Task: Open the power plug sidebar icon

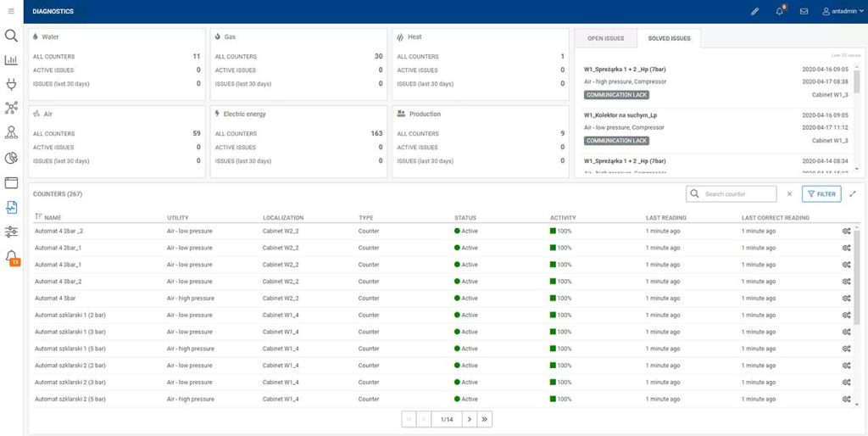Action: [11, 84]
